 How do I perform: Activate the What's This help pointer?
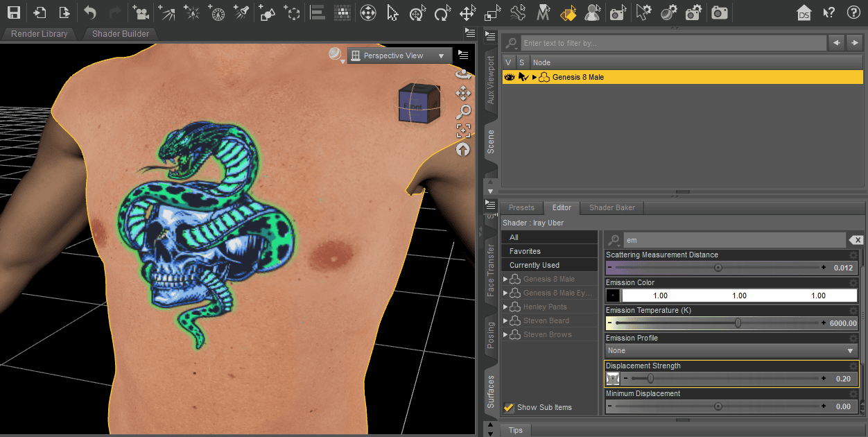tap(829, 12)
